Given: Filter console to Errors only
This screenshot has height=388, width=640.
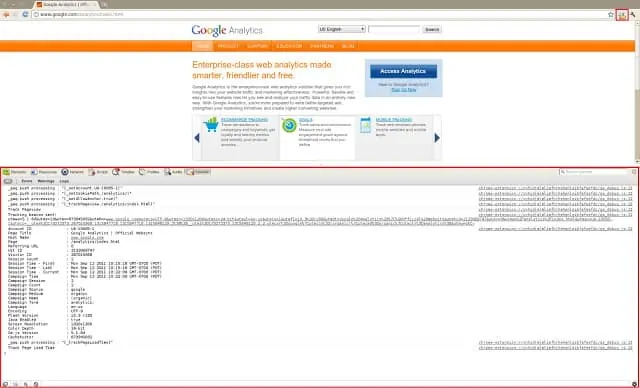Looking at the screenshot, I should click(27, 181).
